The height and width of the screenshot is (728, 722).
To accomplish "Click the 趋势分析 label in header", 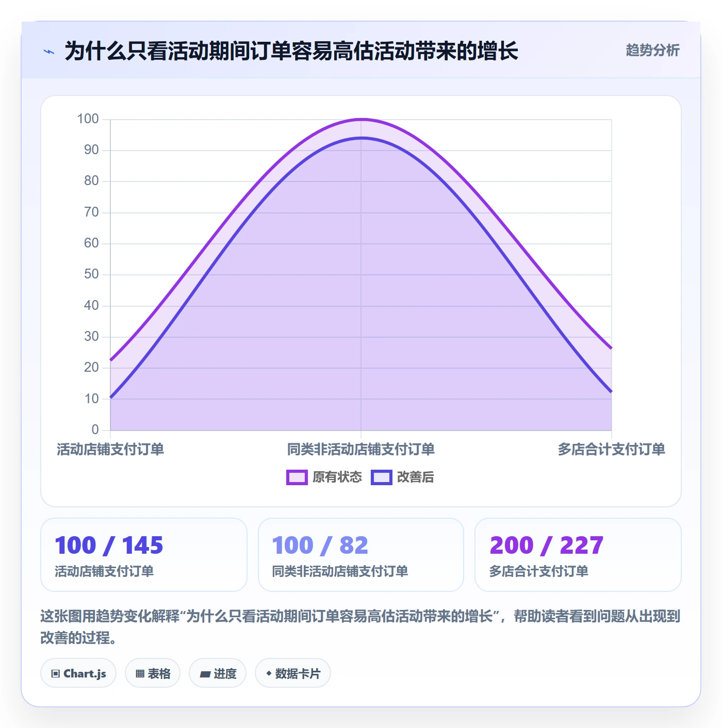I will point(652,50).
